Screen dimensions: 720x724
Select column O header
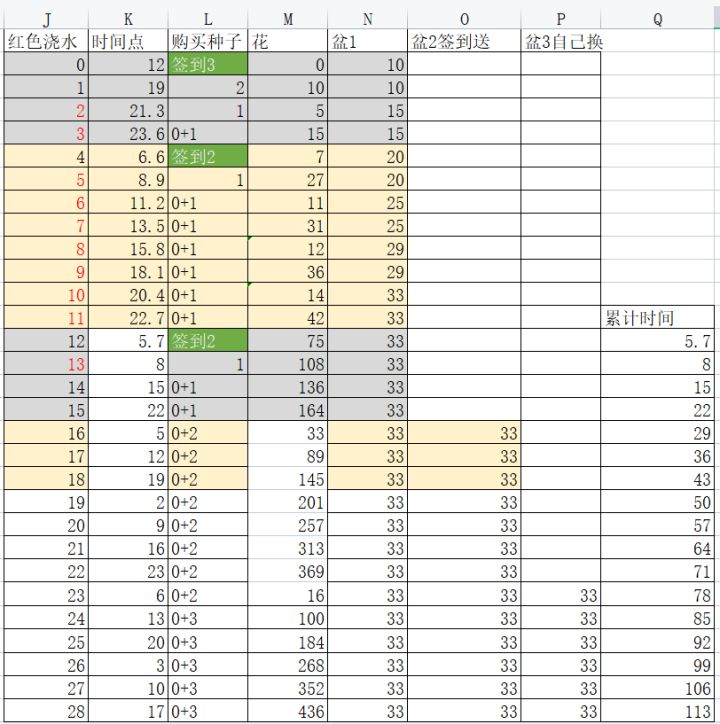(464, 19)
